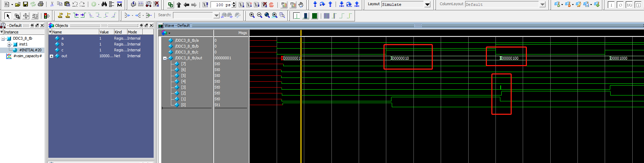The width and height of the screenshot is (644, 163).
Task: Click the ModelSim M icon
Action: [119, 4]
